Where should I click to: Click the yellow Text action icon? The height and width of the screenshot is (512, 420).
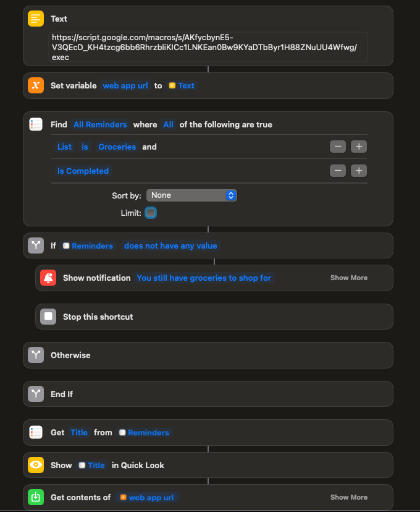coord(36,19)
